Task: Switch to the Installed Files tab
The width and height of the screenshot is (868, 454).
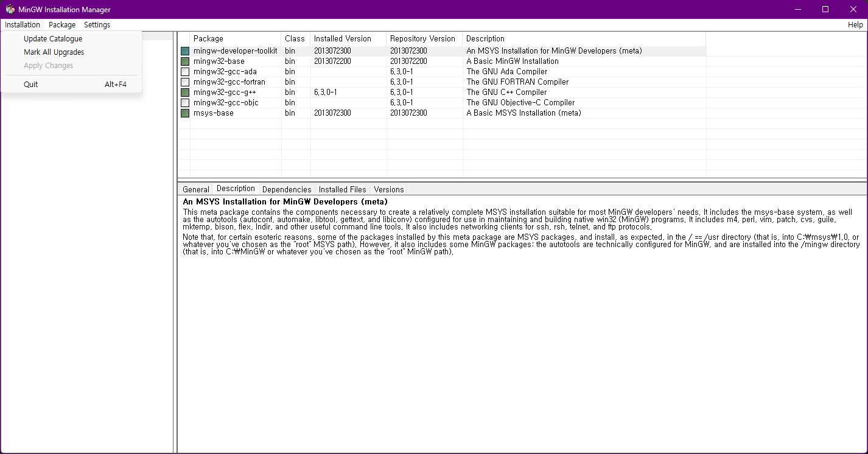Action: (343, 189)
